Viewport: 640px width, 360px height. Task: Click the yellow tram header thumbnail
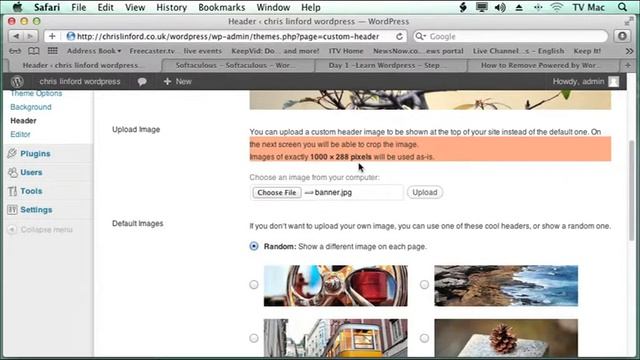pos(336,338)
